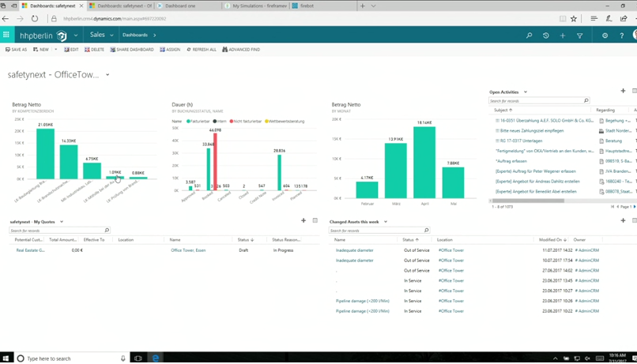Open recently viewed items history icon

point(545,35)
